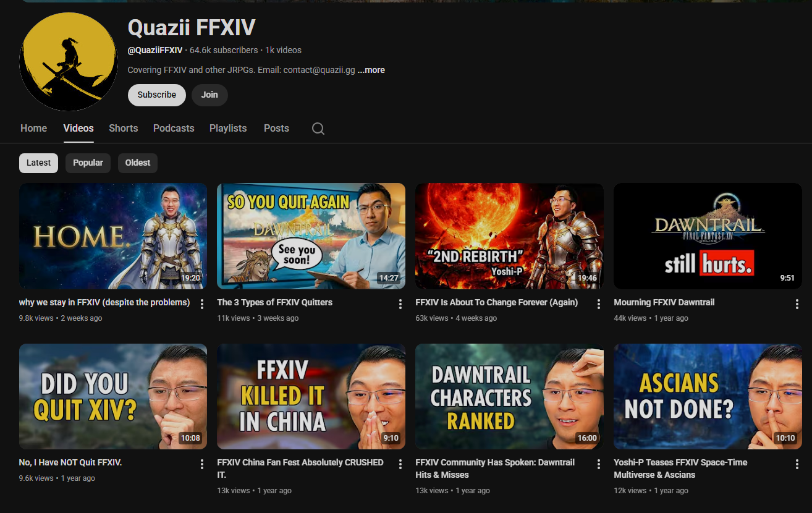Open options menu for 'Yoshi-P Teases FFXIV Space-Time' video
The height and width of the screenshot is (513, 812).
[797, 464]
